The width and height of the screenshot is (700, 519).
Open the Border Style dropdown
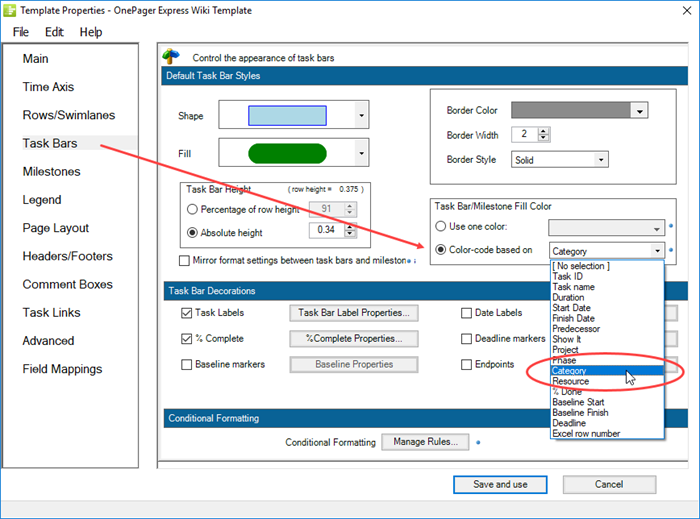(600, 159)
